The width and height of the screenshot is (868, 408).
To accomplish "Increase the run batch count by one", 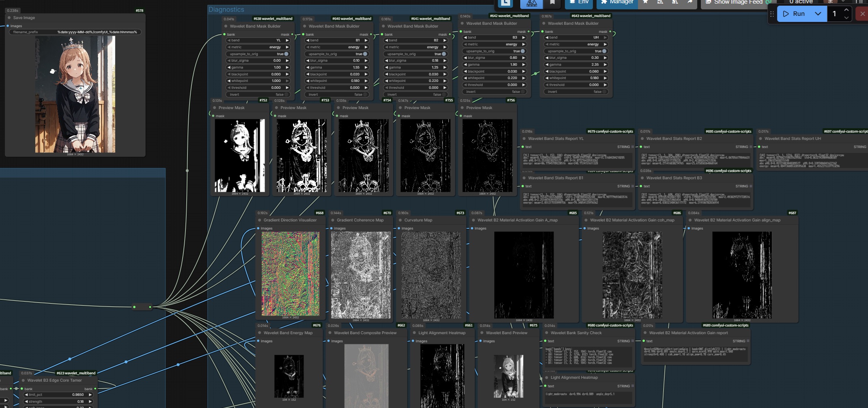I will (846, 10).
